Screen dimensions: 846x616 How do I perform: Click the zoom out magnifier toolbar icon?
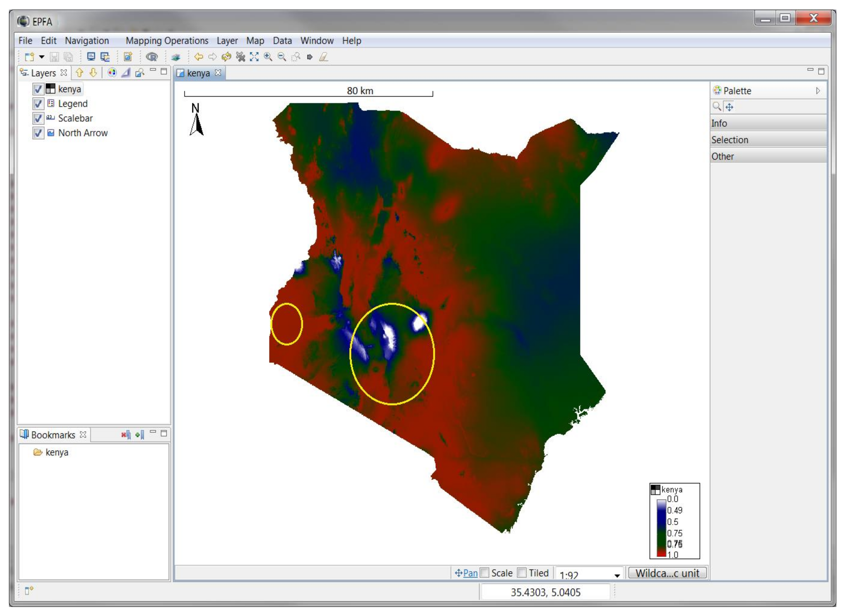[282, 57]
